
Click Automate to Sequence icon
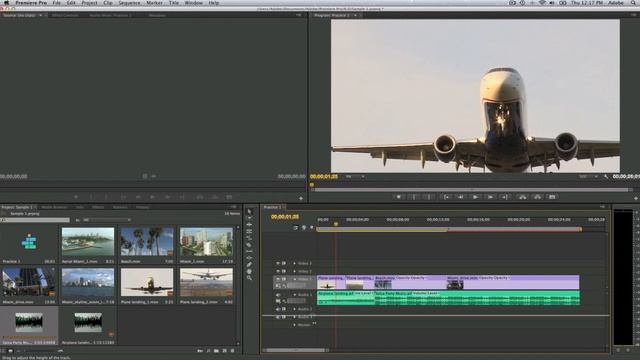click(200, 351)
